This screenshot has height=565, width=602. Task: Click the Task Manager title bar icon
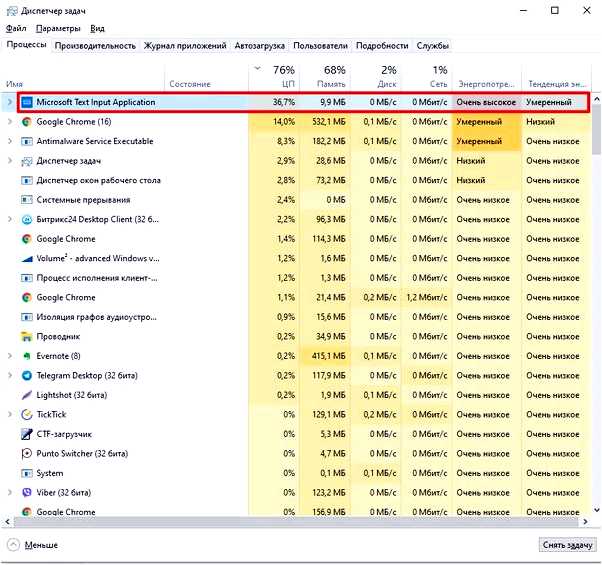pos(12,11)
